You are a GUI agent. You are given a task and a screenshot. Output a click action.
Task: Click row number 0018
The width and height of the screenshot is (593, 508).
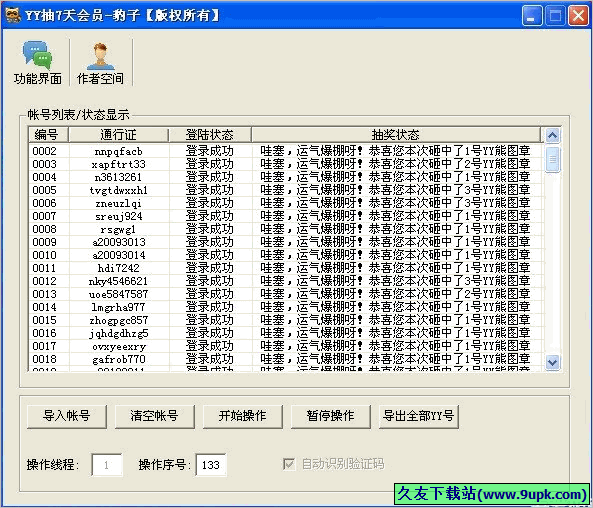(45, 359)
